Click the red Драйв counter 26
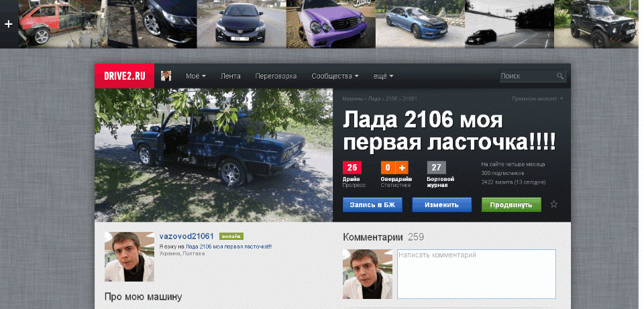 352,168
